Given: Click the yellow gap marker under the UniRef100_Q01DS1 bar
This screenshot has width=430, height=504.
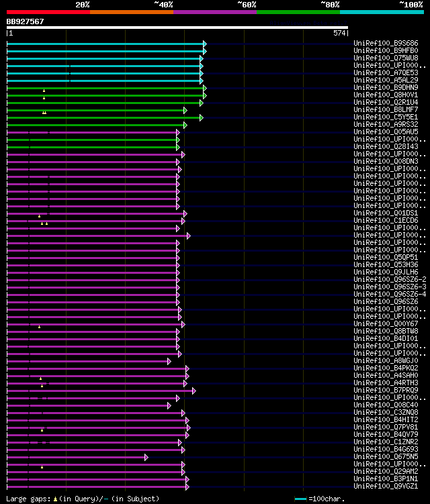Looking at the screenshot, I should (x=39, y=216).
